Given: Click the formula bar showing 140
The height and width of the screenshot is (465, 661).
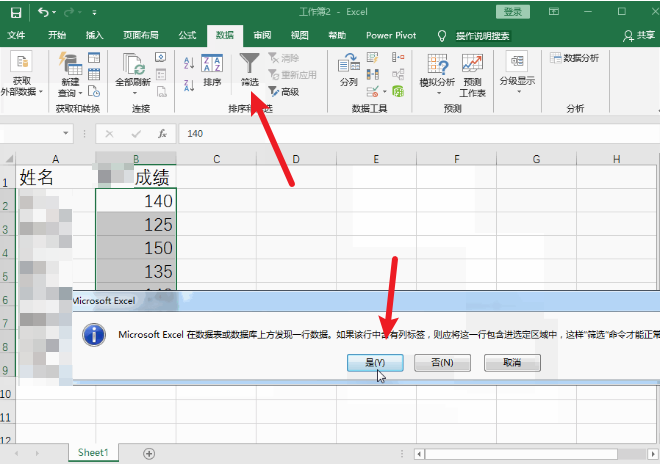Looking at the screenshot, I should pyautogui.click(x=419, y=134).
